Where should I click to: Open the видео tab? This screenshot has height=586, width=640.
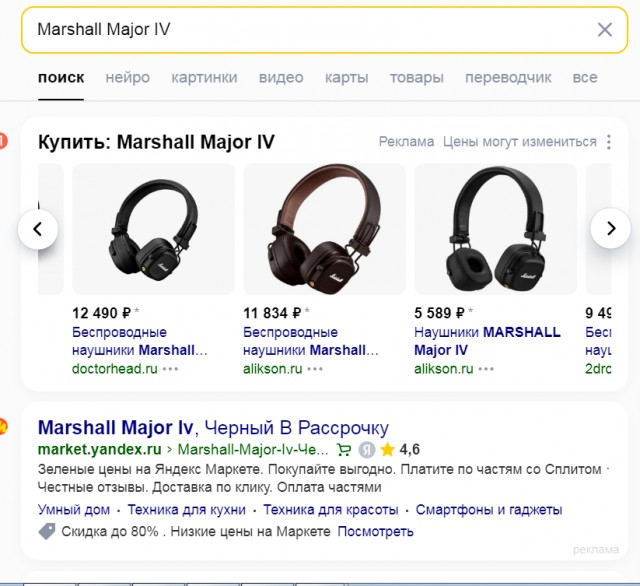[x=281, y=77]
